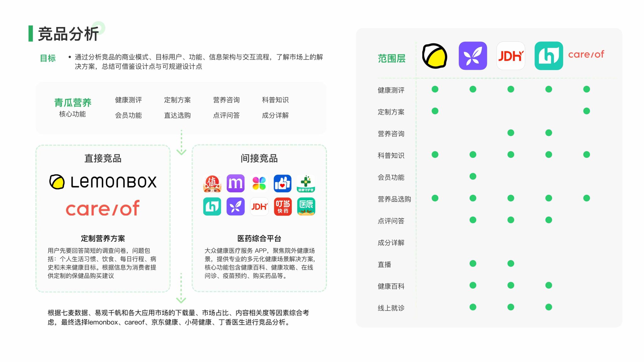This screenshot has height=362, width=644.
Task: Click the 直播 row dot under JDH
Action: (x=511, y=263)
